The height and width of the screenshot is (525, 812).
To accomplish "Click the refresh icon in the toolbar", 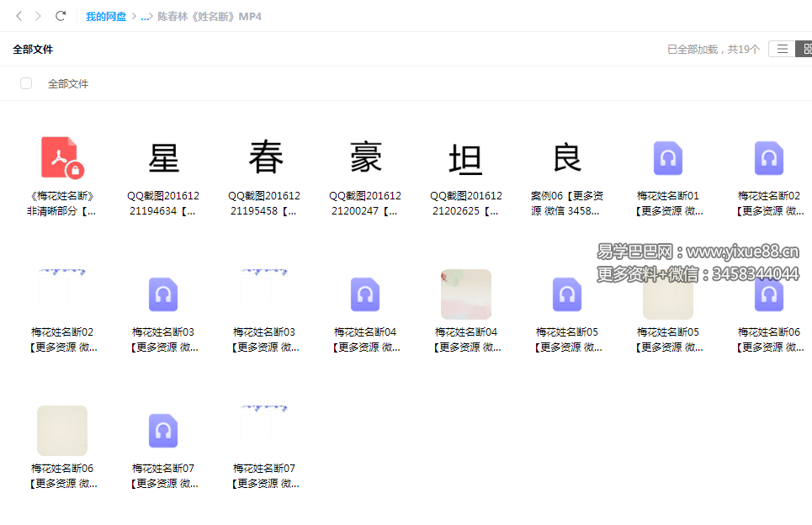I will [x=59, y=15].
